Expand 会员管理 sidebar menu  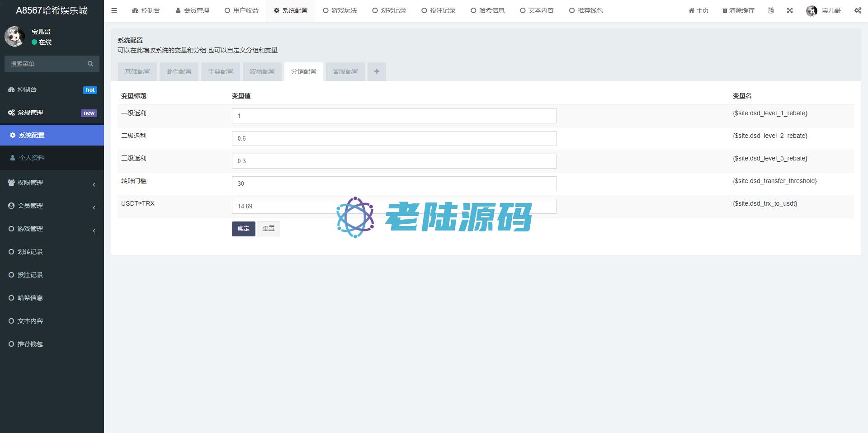(x=52, y=206)
